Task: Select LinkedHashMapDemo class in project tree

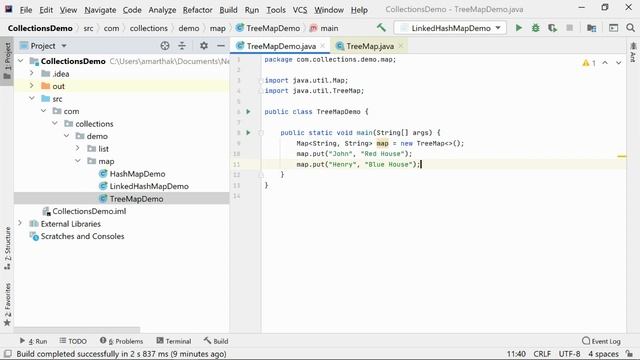Action: pos(149,186)
